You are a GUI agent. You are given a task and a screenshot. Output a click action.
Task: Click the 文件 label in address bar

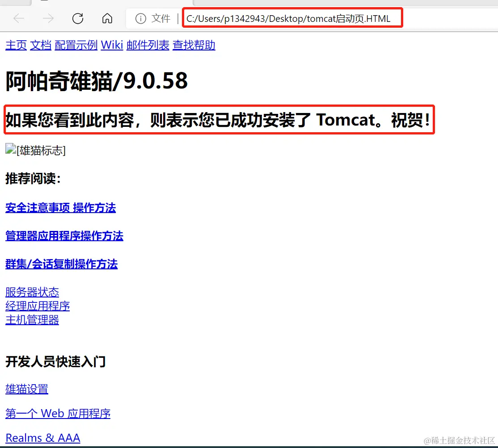point(160,18)
